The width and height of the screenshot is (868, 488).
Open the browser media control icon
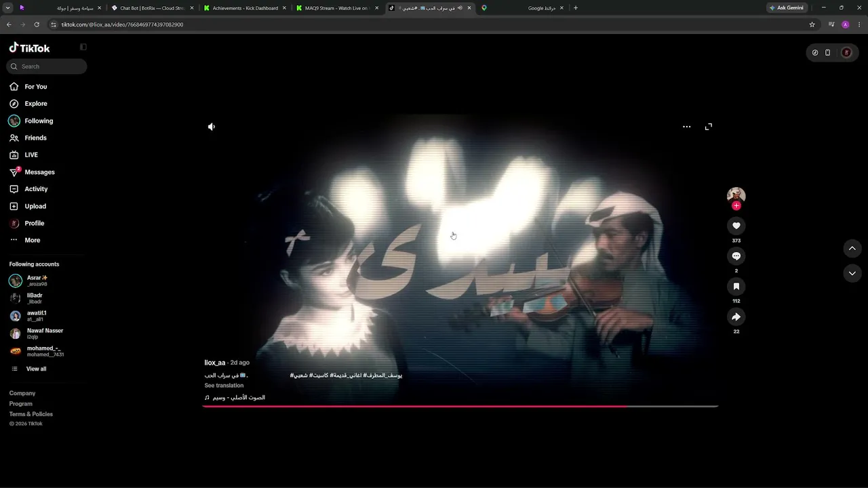[831, 24]
